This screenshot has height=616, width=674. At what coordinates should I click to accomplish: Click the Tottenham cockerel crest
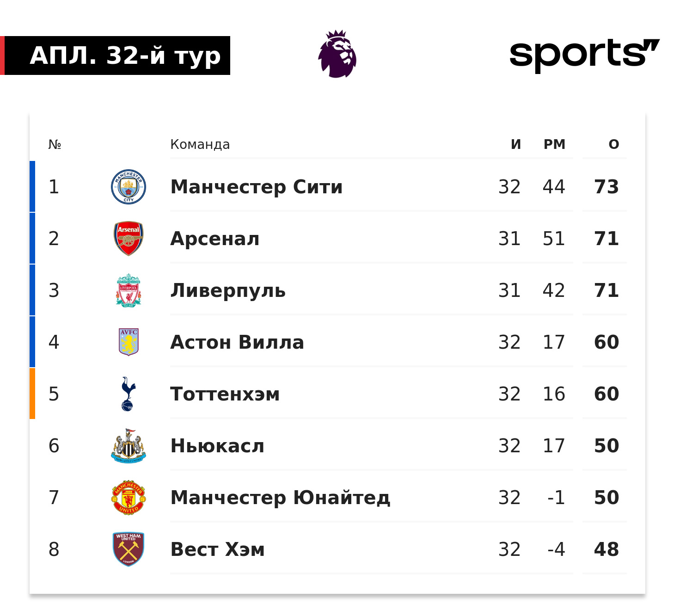tap(128, 394)
